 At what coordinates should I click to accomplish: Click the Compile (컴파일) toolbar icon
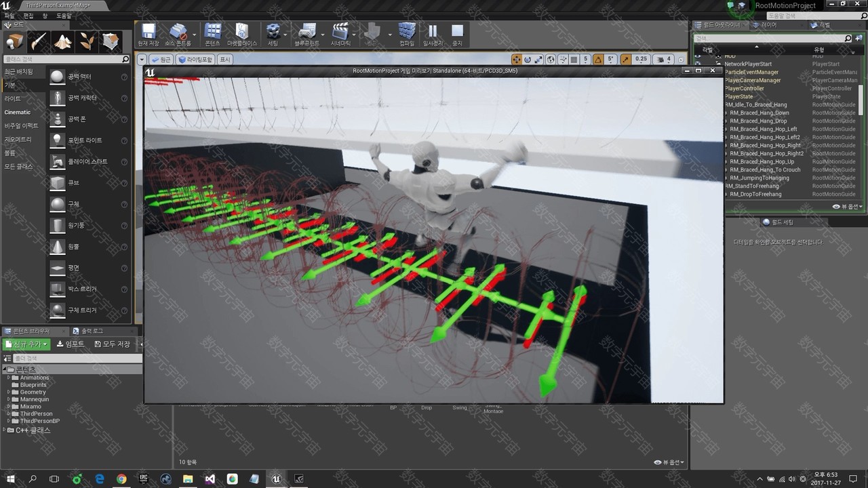(x=407, y=34)
